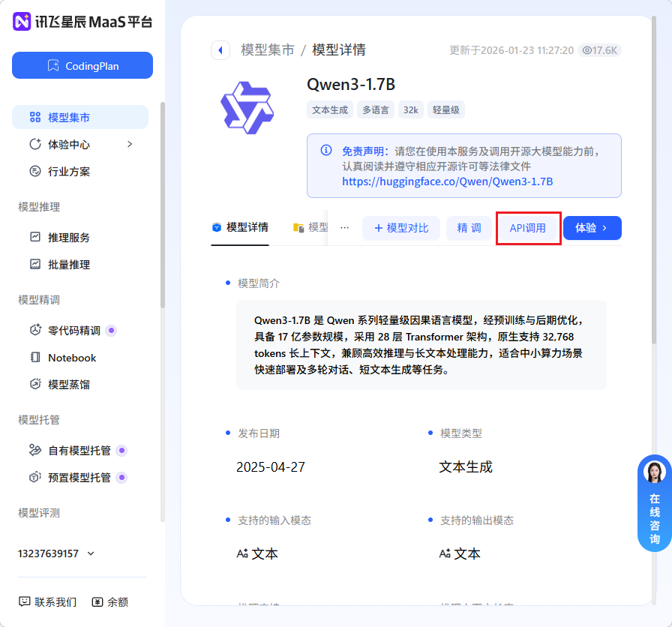Expand the 体验中心 submenu chevron
This screenshot has width=672, height=627.
point(130,144)
